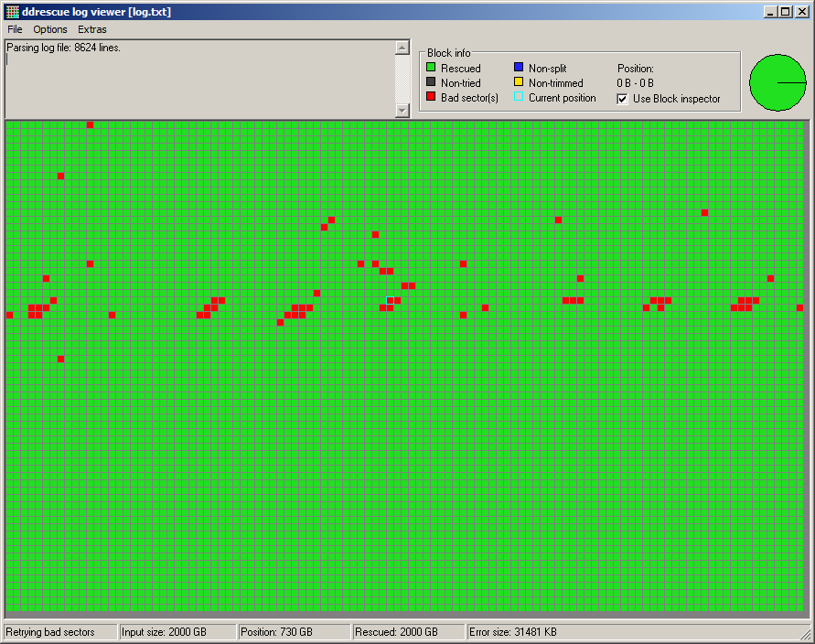The height and width of the screenshot is (644, 815).
Task: Click inside the log text area
Action: pos(199,79)
